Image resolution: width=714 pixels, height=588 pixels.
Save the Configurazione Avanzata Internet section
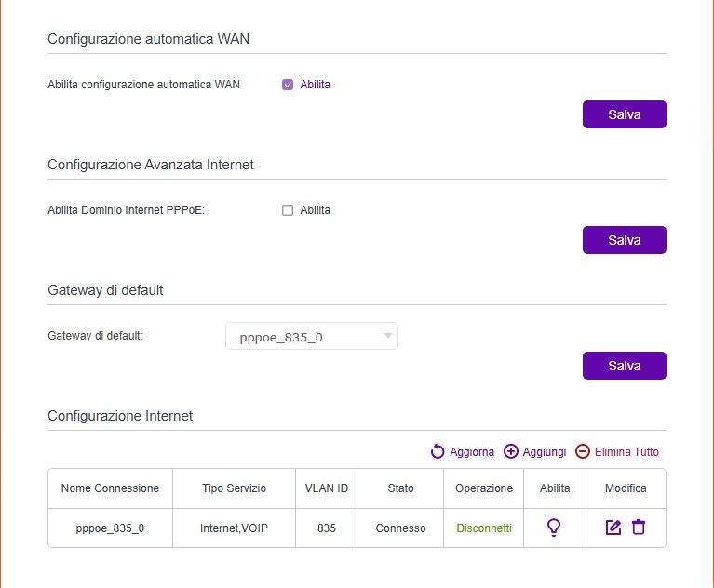[x=624, y=240]
